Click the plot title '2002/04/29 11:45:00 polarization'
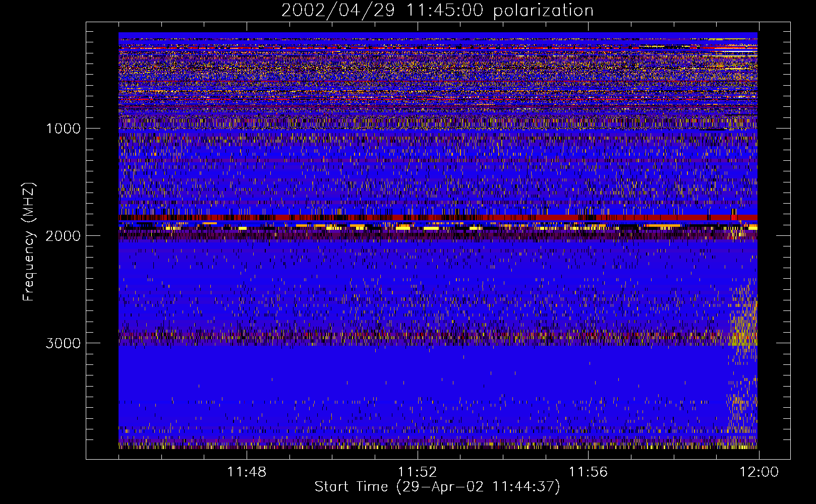 pyautogui.click(x=437, y=10)
